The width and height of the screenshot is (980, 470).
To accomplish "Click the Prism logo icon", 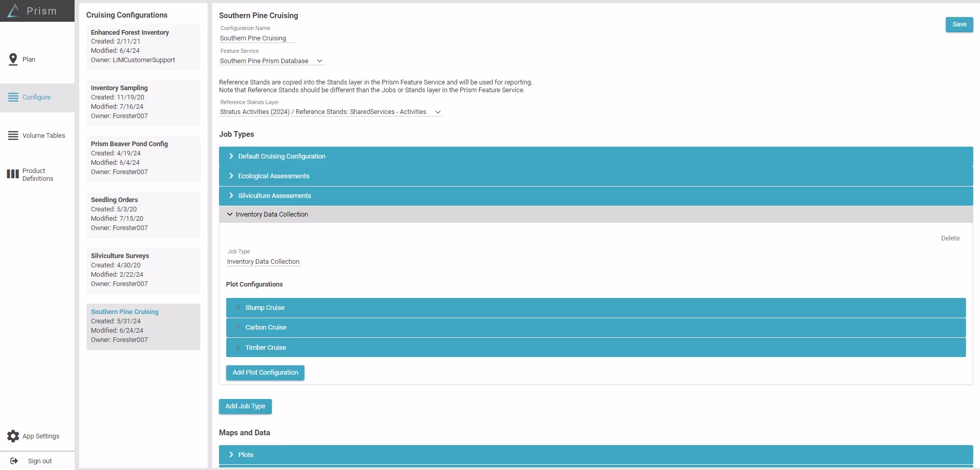I will pyautogui.click(x=14, y=10).
